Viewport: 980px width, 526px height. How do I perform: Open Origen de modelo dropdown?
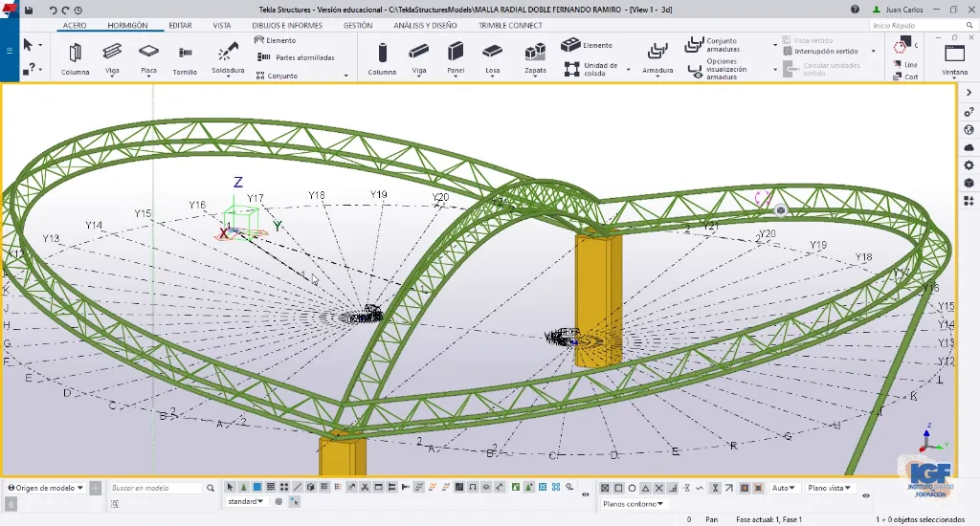tap(46, 488)
